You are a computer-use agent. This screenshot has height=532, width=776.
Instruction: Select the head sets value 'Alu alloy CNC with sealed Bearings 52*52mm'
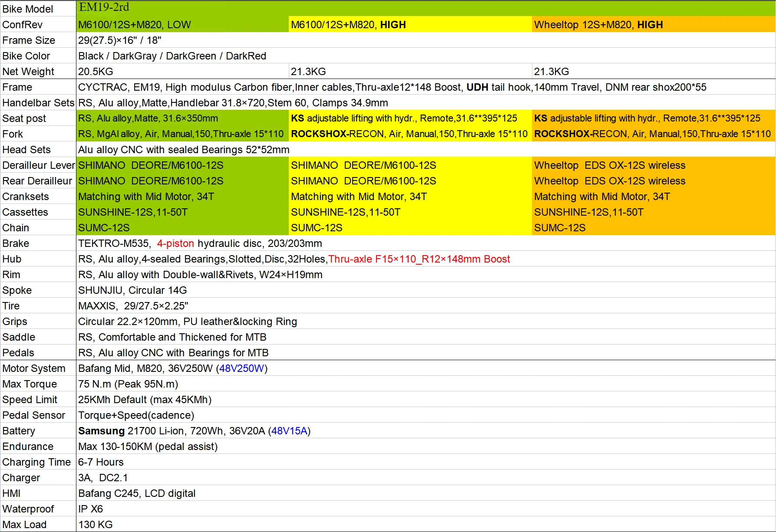(184, 150)
